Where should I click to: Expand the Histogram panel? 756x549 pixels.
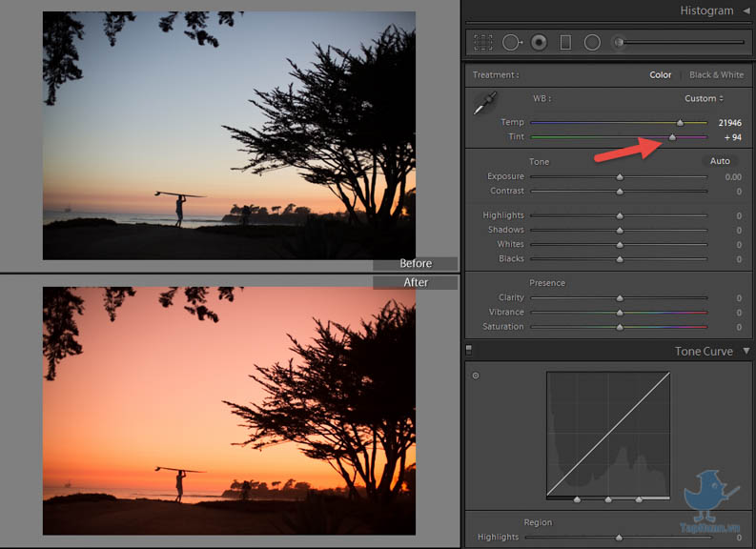746,10
